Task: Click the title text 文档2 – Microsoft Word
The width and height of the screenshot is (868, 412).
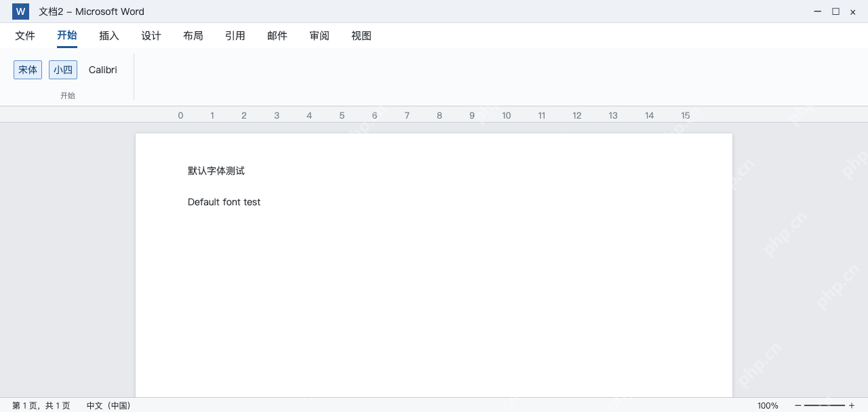Action: 92,12
